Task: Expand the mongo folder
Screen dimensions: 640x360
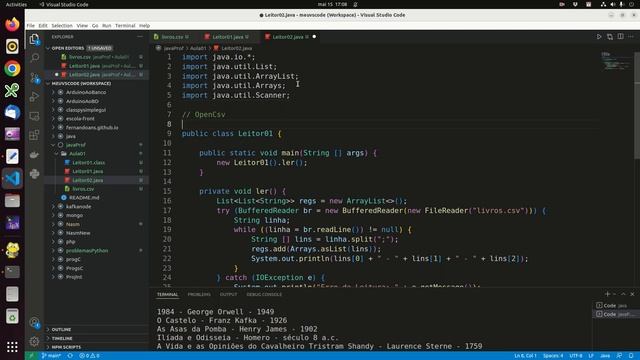Action: pos(74,215)
